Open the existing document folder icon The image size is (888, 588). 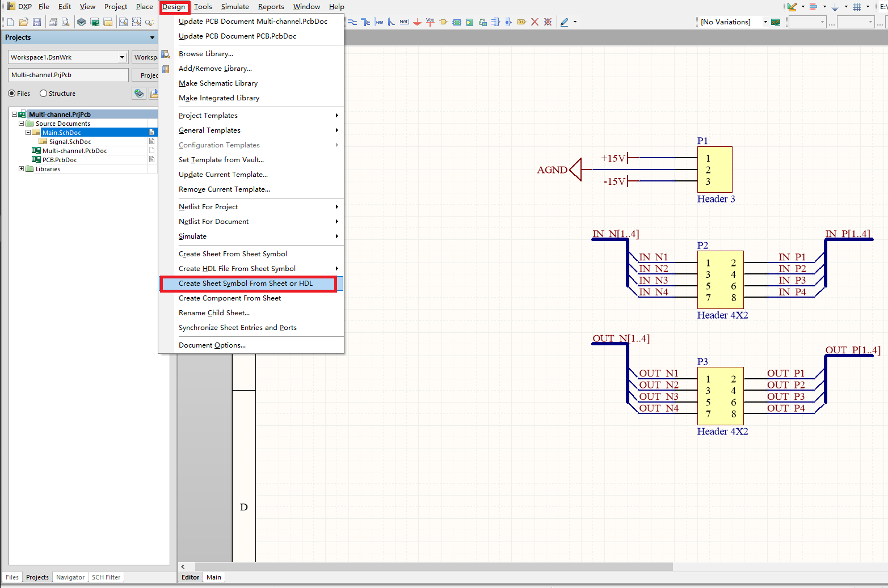tap(23, 22)
